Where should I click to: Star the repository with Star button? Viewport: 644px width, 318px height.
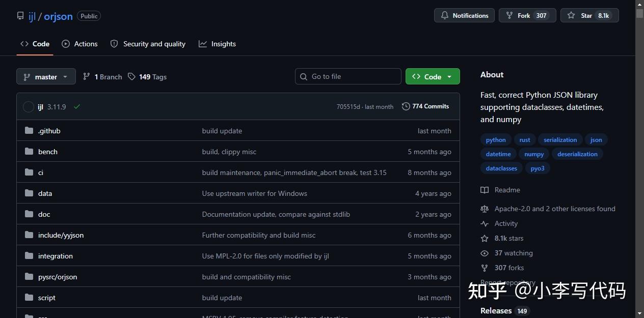point(589,15)
